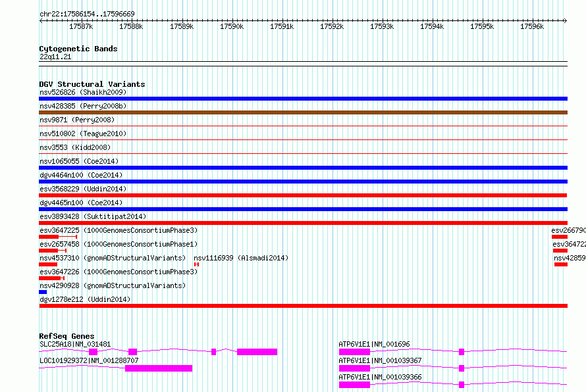
Task: Open the LOC101929372|NM_001288707 gene label
Action: click(x=89, y=360)
